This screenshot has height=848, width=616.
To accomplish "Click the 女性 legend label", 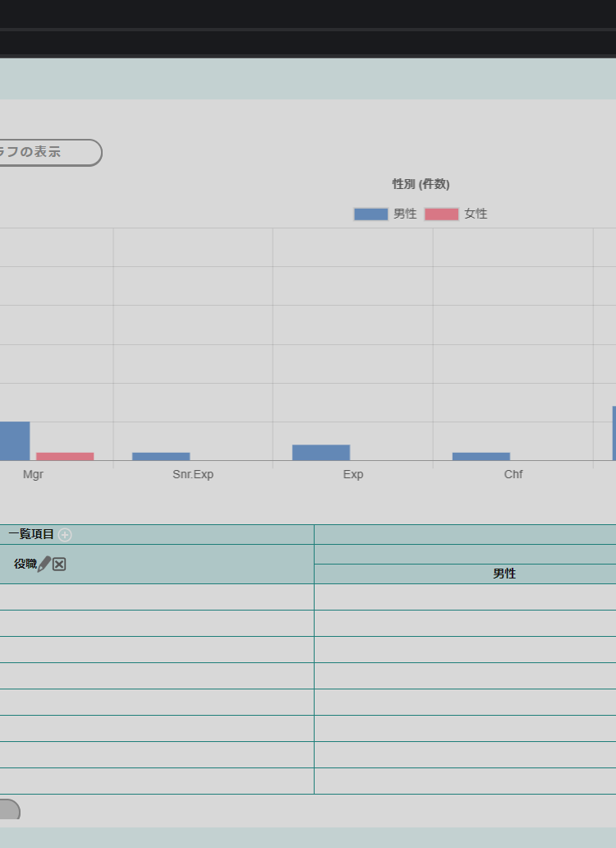I will 476,214.
